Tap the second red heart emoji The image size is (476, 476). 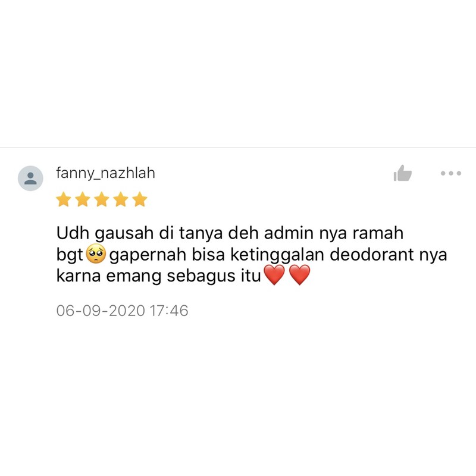coord(300,275)
